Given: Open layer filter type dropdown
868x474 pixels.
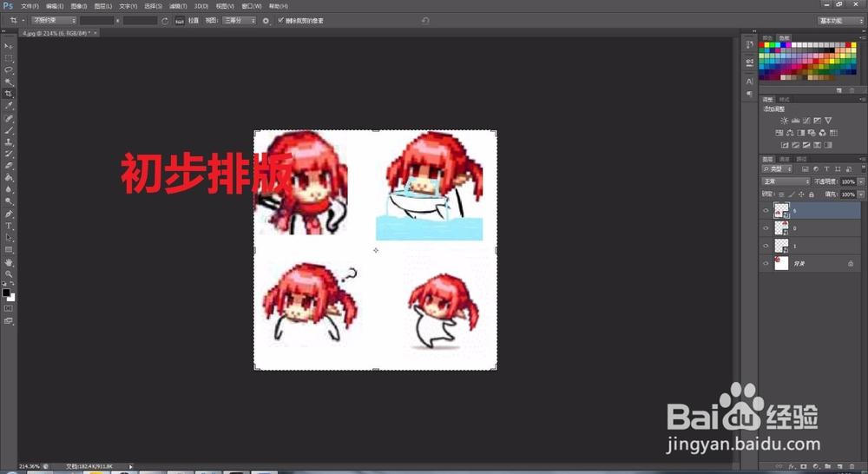Looking at the screenshot, I should click(777, 169).
